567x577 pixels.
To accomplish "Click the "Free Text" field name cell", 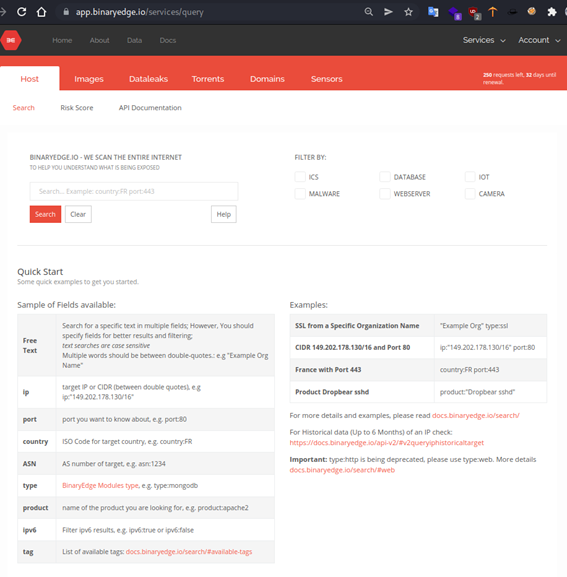I will click(x=37, y=345).
